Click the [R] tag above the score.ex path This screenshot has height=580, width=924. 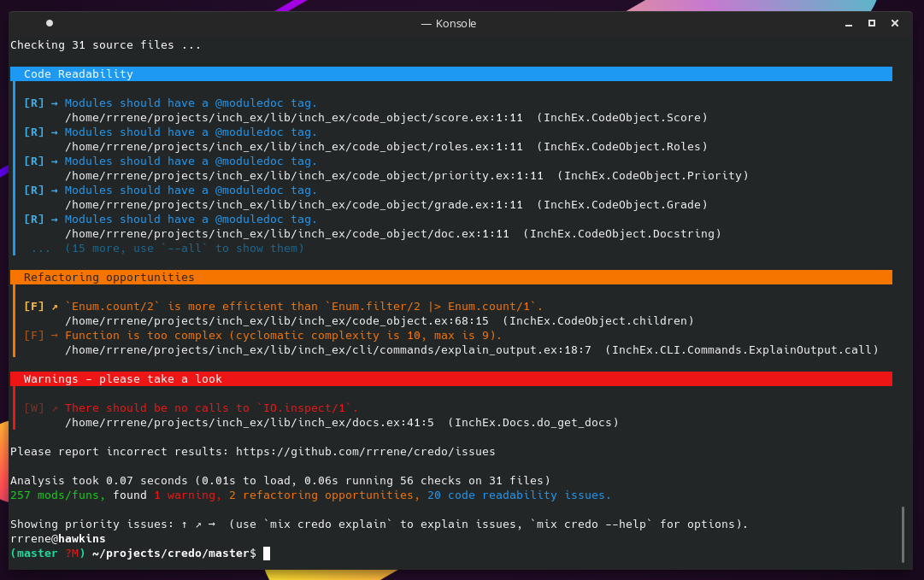[33, 103]
